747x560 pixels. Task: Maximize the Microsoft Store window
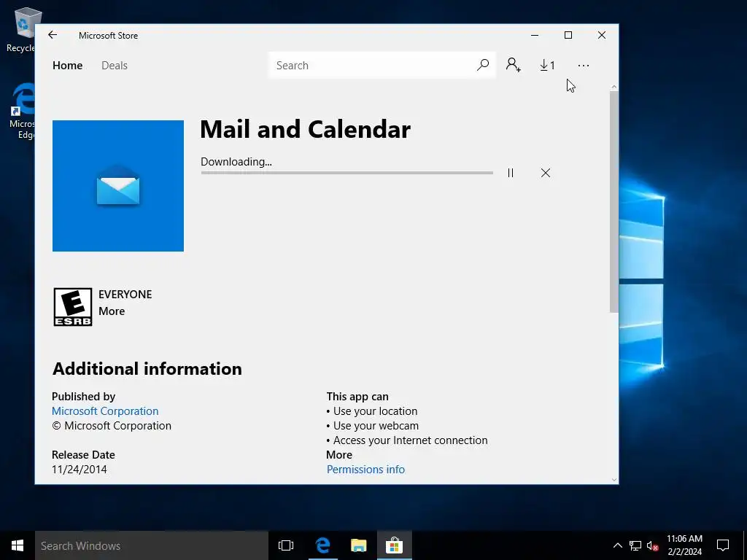coord(568,35)
